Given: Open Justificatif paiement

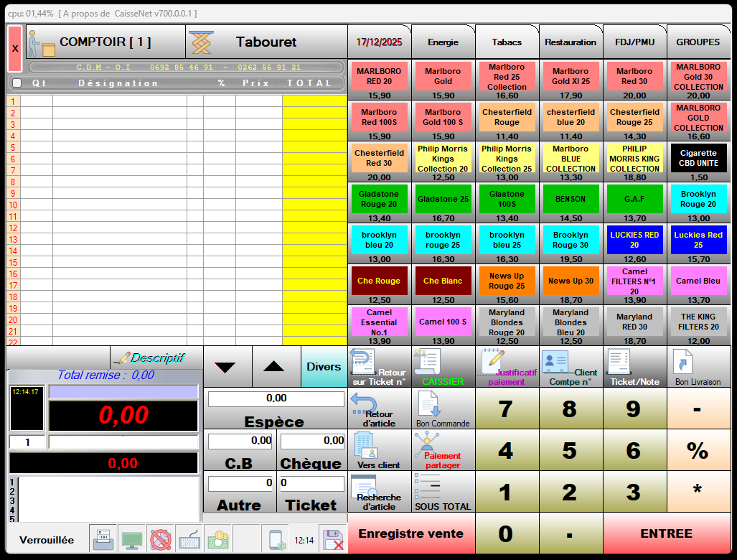Looking at the screenshot, I should [x=507, y=367].
